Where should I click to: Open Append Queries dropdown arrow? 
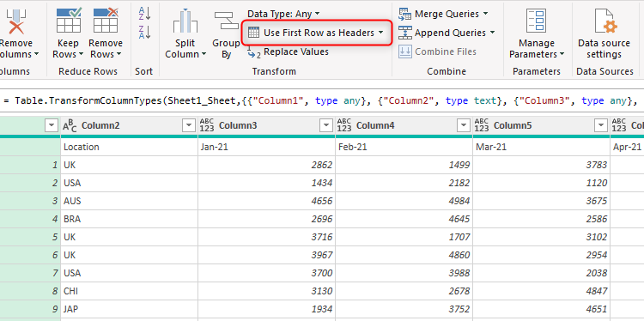[492, 33]
